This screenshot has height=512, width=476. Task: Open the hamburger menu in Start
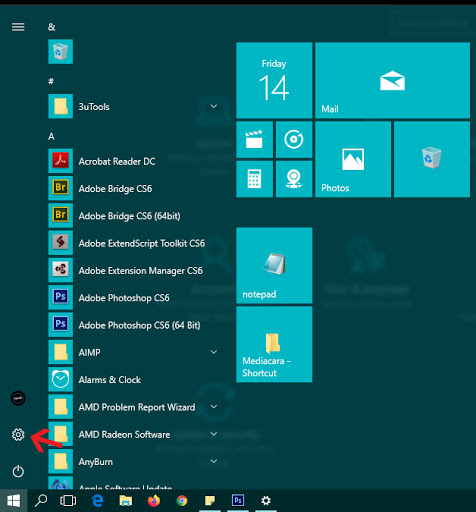point(18,27)
